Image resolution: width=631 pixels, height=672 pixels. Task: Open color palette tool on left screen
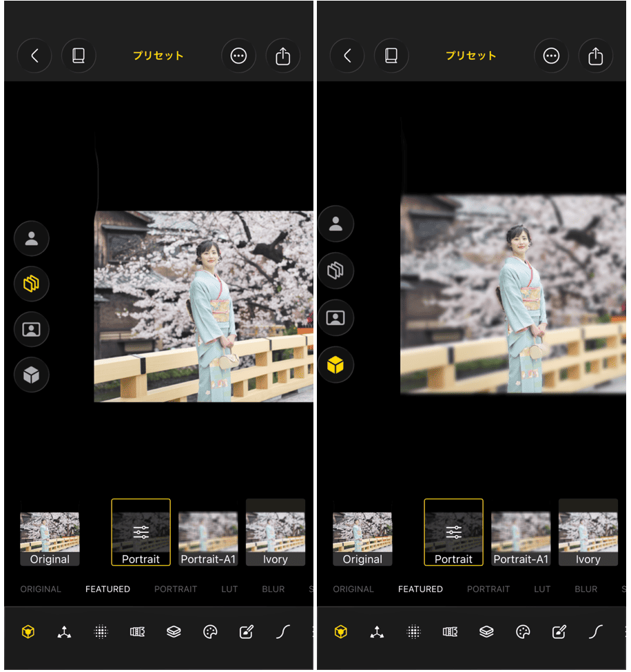(x=210, y=631)
